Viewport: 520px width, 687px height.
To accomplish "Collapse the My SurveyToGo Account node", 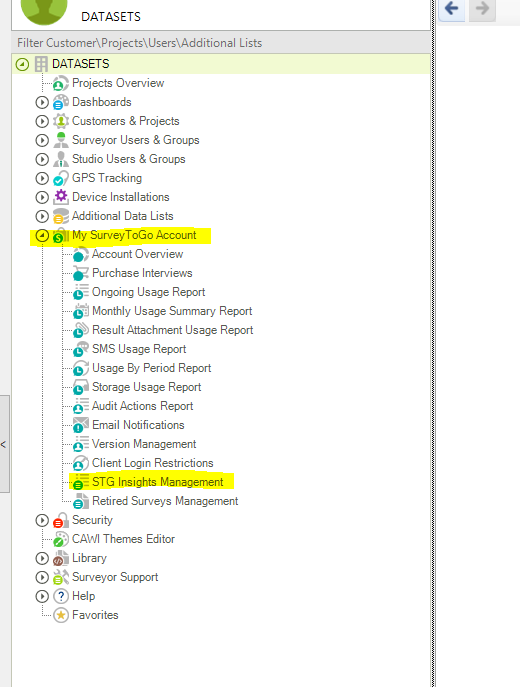I will point(42,236).
